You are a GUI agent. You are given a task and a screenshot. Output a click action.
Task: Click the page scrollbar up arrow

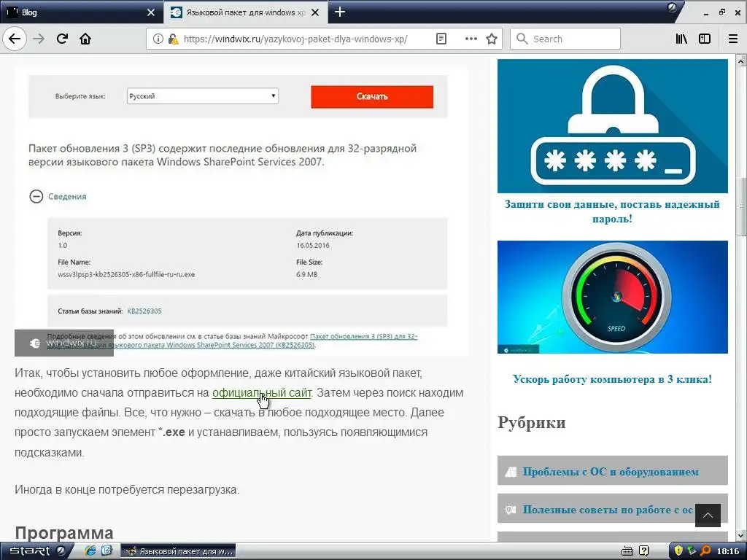(x=741, y=61)
